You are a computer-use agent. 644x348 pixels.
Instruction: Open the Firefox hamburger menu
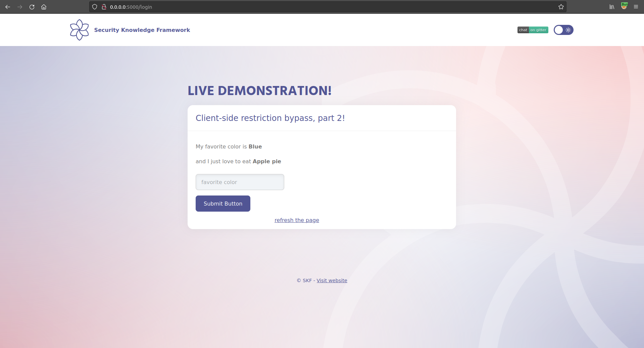(x=636, y=7)
